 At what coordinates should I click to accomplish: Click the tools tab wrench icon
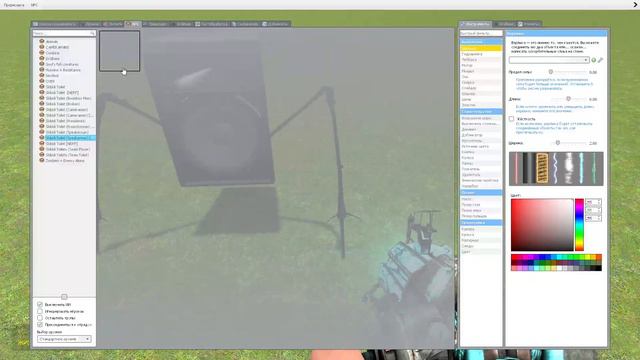pos(463,24)
